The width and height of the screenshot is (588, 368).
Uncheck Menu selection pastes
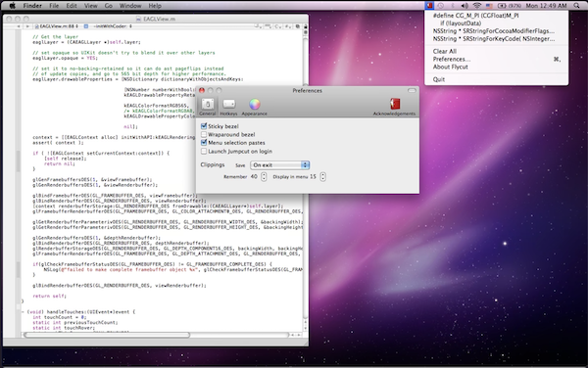click(204, 143)
